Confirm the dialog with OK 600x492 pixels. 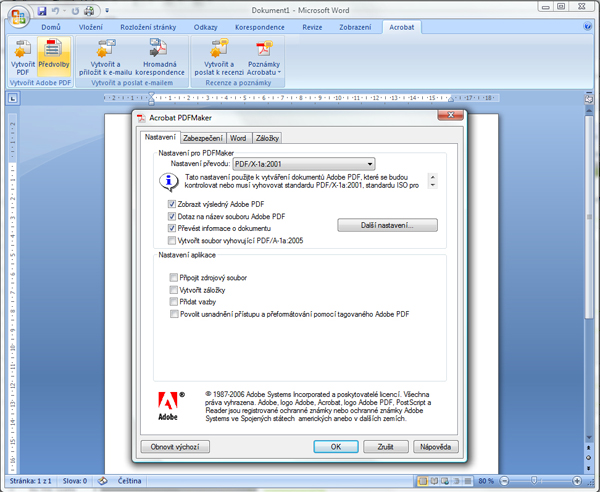pyautogui.click(x=336, y=446)
